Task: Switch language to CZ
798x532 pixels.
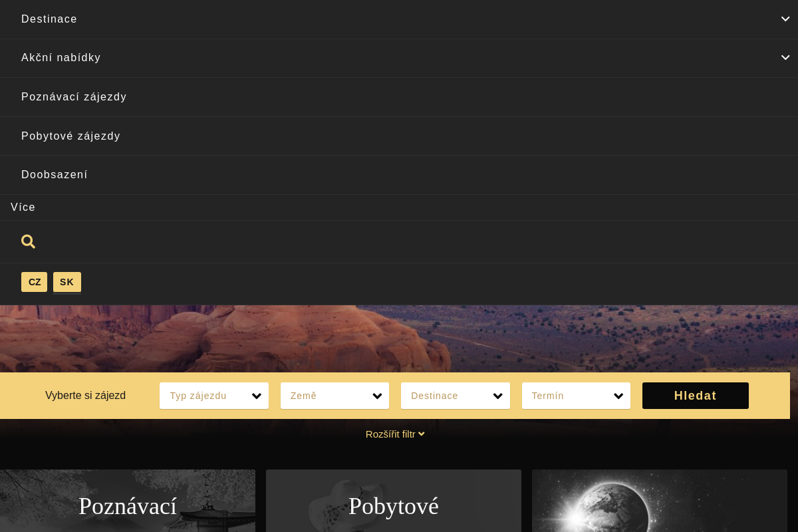Action: (x=35, y=282)
